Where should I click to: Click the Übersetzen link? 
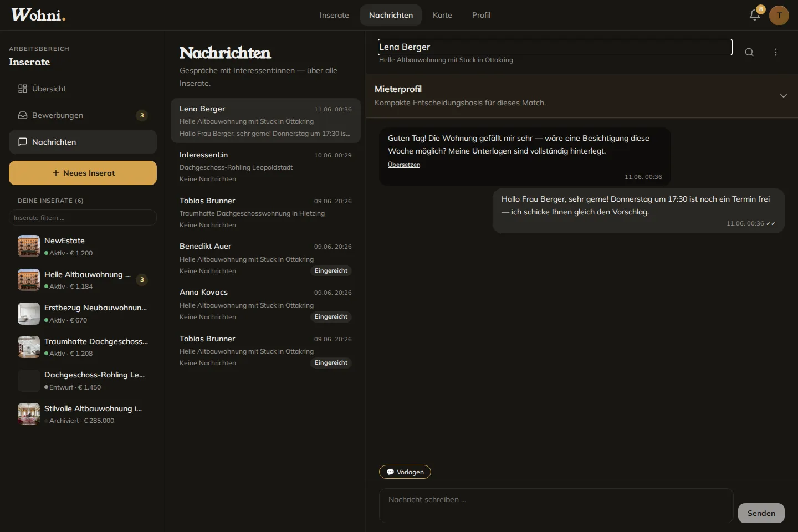[x=404, y=165]
